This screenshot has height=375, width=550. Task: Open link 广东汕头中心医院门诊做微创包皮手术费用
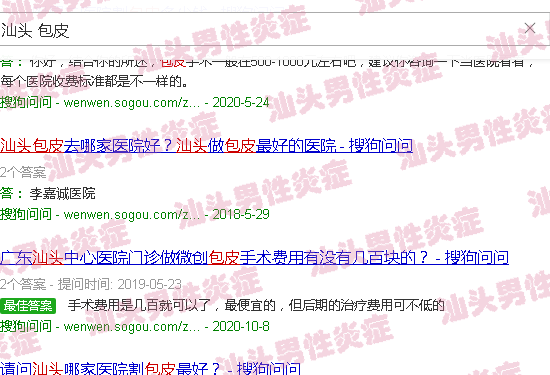(254, 257)
